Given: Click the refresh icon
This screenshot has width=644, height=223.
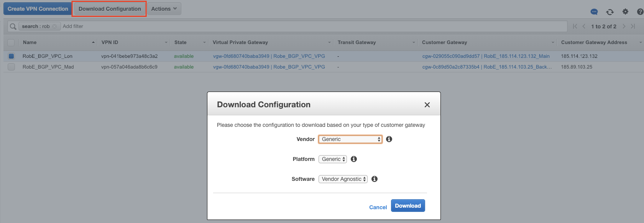Looking at the screenshot, I should 610,12.
